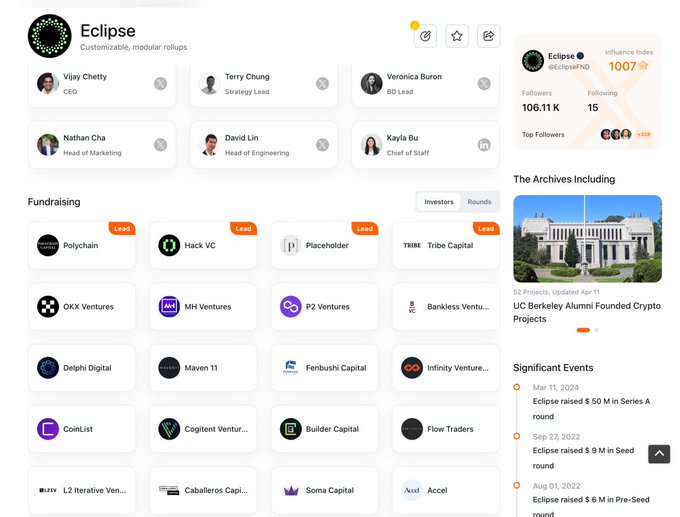The image size is (680, 517).
Task: Select the active orange carousel indicator
Action: coord(583,330)
